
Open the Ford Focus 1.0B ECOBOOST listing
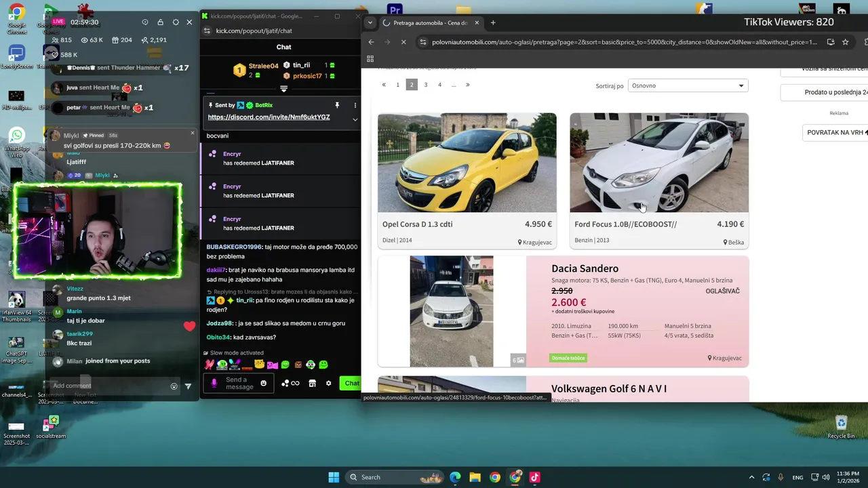(625, 224)
